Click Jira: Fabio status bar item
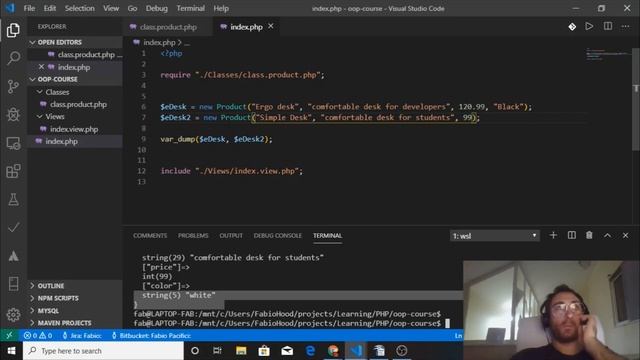The height and width of the screenshot is (360, 640). click(x=82, y=336)
